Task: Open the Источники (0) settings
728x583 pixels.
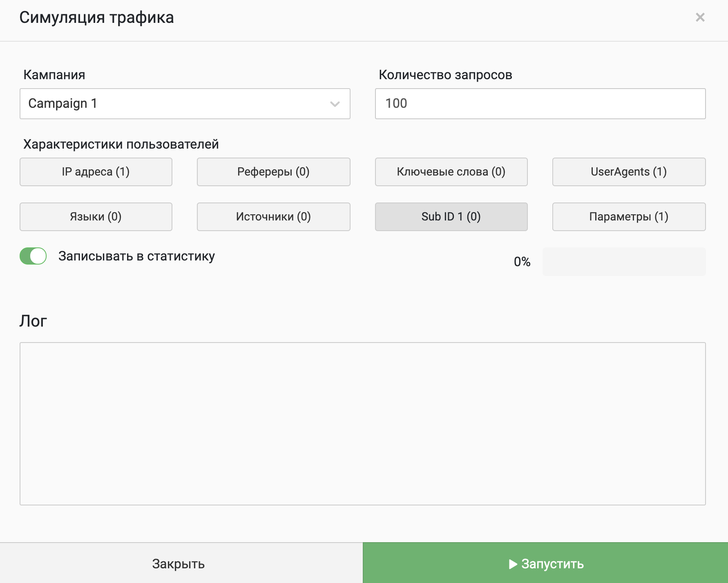Action: 274,217
